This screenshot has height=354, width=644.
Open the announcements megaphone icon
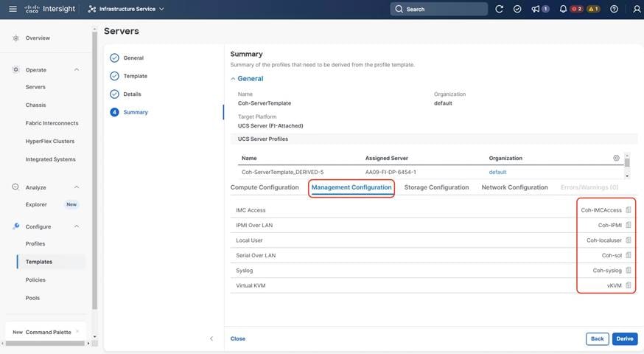click(536, 9)
